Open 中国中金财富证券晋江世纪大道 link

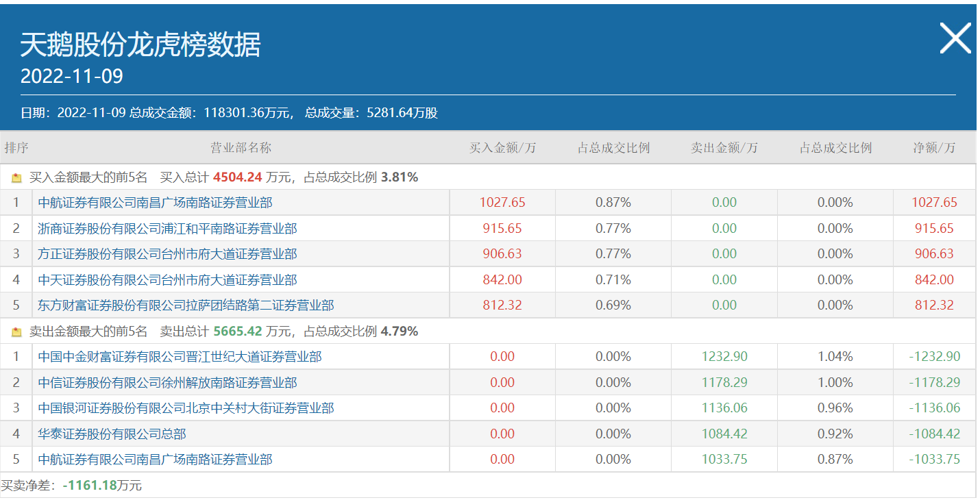[180, 357]
